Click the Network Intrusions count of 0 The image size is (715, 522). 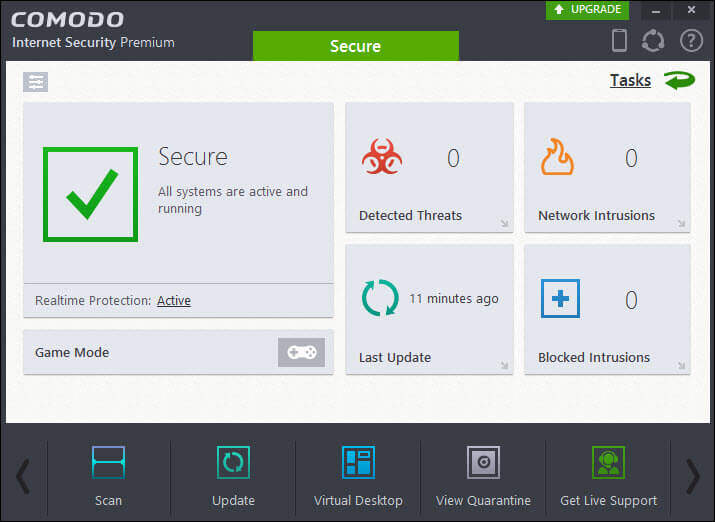pyautogui.click(x=631, y=158)
